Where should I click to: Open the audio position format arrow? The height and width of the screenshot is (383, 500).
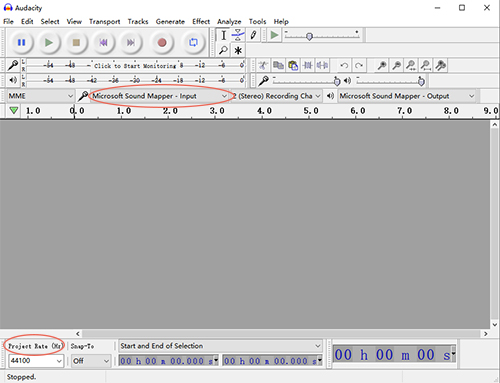point(453,354)
